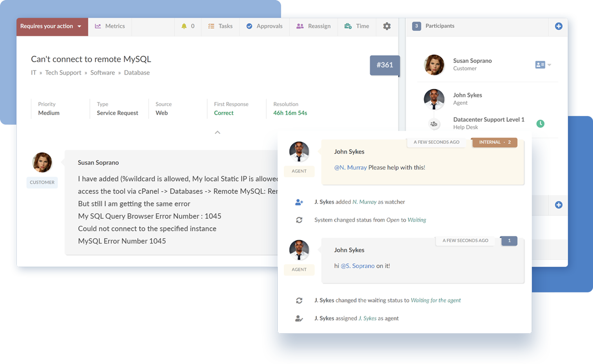This screenshot has height=364, width=593.
Task: Click the Participants count badge
Action: tap(416, 26)
